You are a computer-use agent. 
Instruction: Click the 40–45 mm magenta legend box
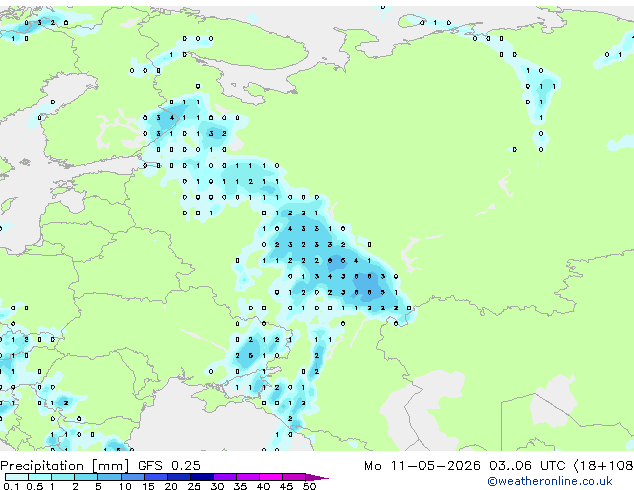pos(271,477)
